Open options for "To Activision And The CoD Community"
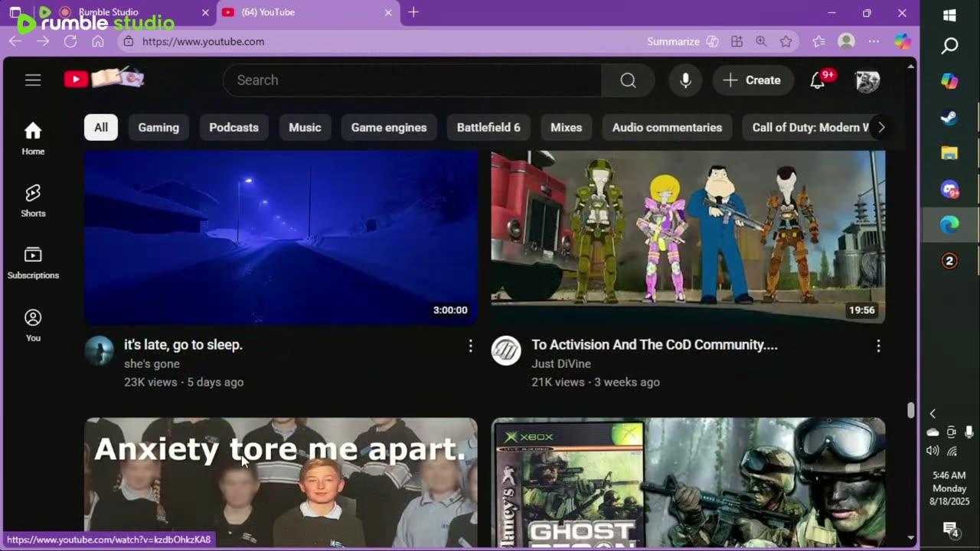 (878, 346)
